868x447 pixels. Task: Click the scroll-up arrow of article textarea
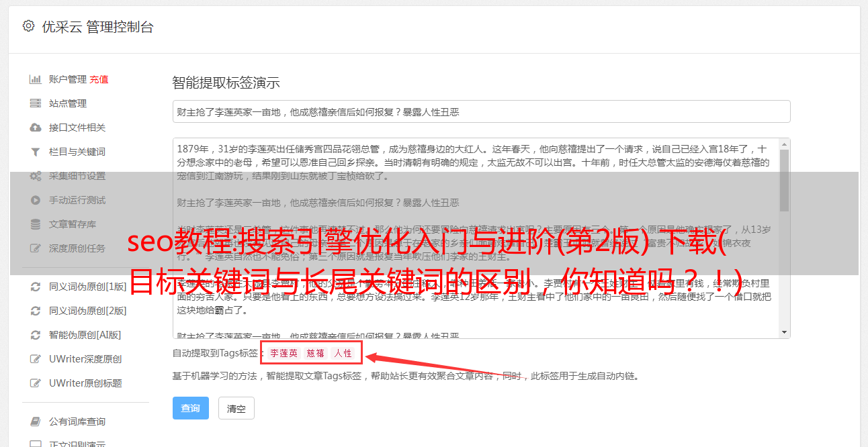tap(784, 144)
